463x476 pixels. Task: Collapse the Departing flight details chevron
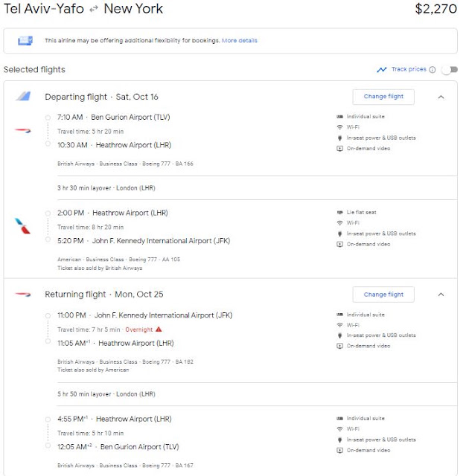click(x=441, y=97)
